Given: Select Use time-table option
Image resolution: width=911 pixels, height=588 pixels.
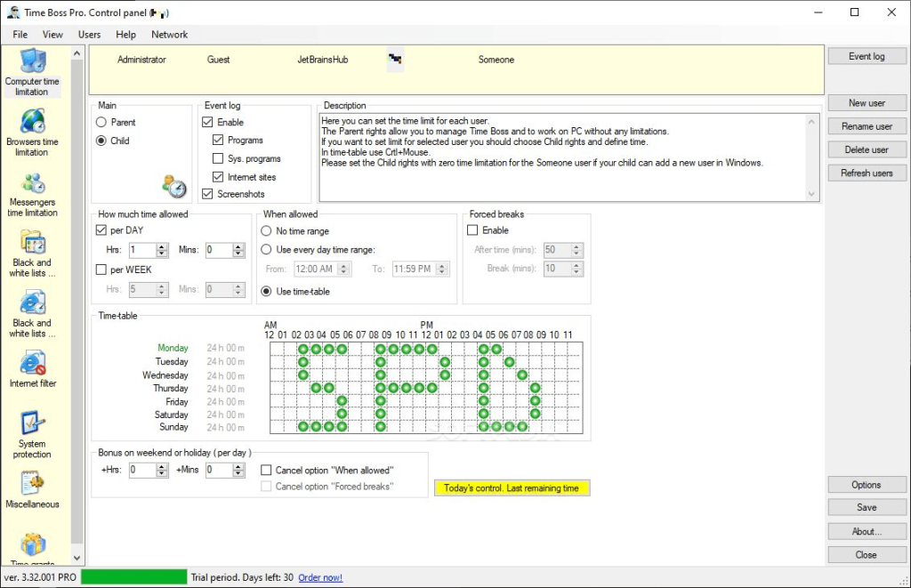Looking at the screenshot, I should [x=266, y=291].
